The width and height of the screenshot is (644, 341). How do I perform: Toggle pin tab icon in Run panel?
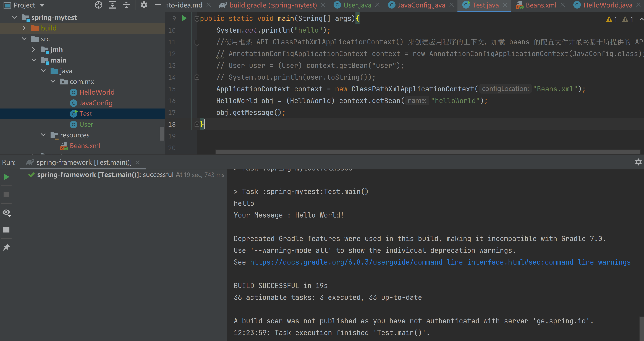click(6, 247)
